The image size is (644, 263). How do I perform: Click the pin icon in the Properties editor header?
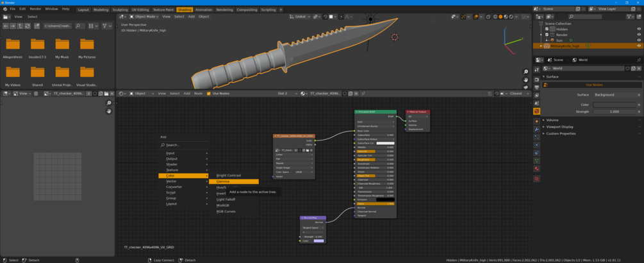click(x=639, y=60)
